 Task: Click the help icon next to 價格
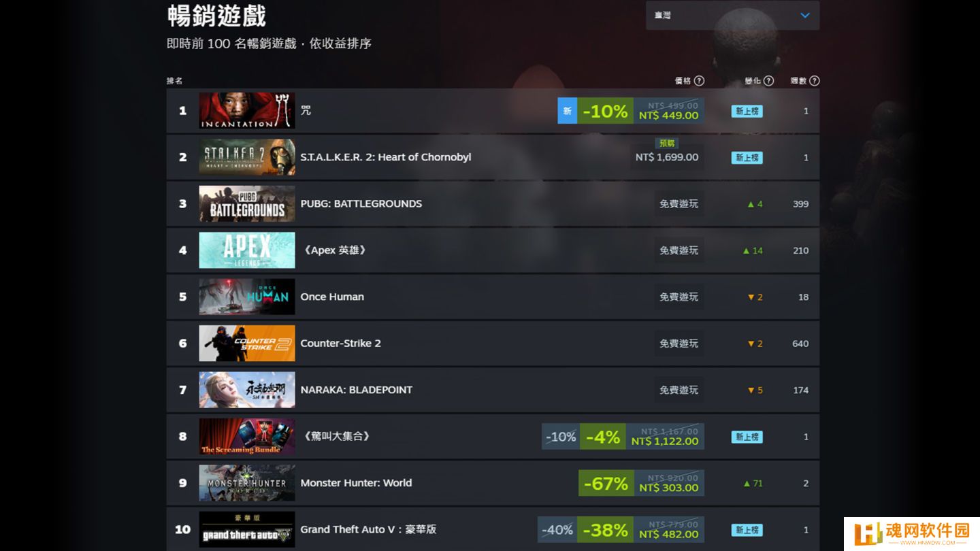point(699,81)
